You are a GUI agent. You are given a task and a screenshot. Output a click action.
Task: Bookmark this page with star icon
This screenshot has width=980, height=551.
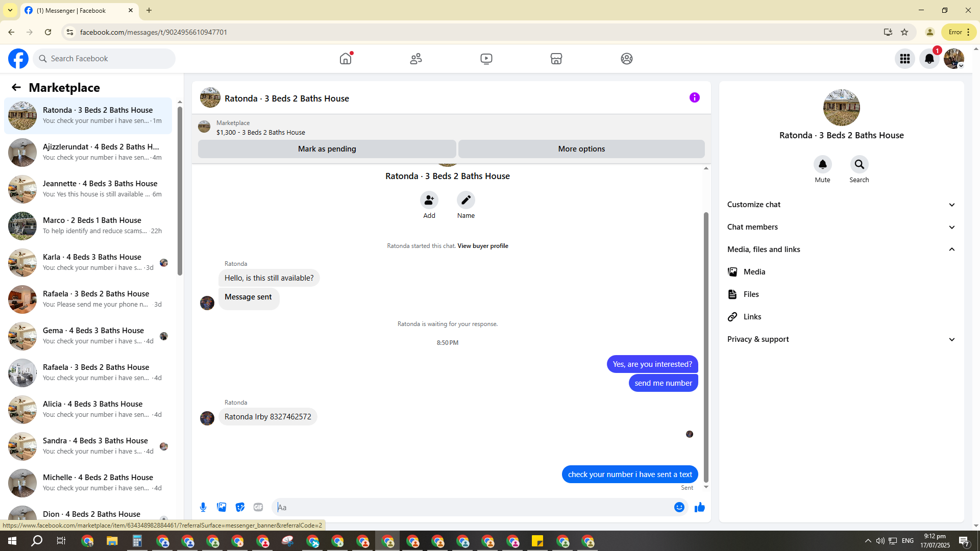coord(904,32)
